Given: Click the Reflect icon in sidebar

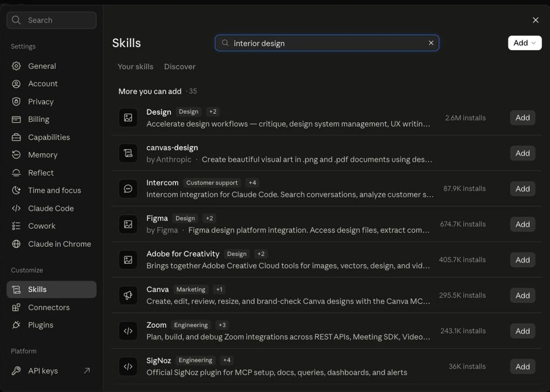Looking at the screenshot, I should (x=16, y=173).
